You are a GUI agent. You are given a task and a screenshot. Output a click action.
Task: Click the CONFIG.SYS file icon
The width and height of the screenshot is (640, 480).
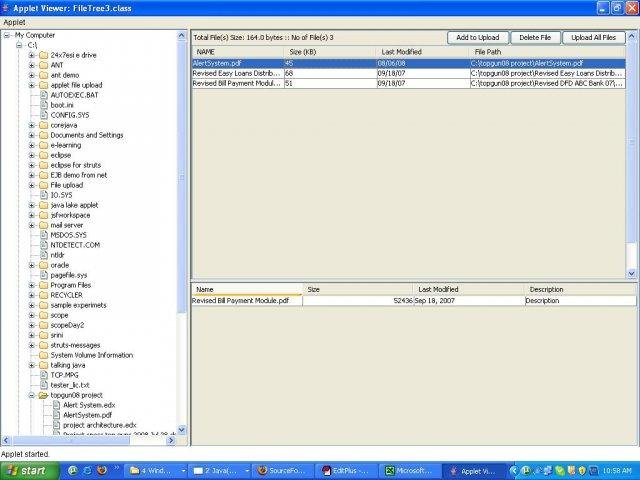44,115
